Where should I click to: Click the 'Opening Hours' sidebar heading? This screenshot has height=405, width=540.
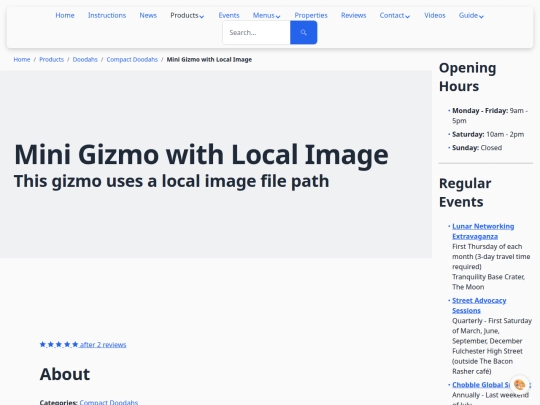(467, 77)
